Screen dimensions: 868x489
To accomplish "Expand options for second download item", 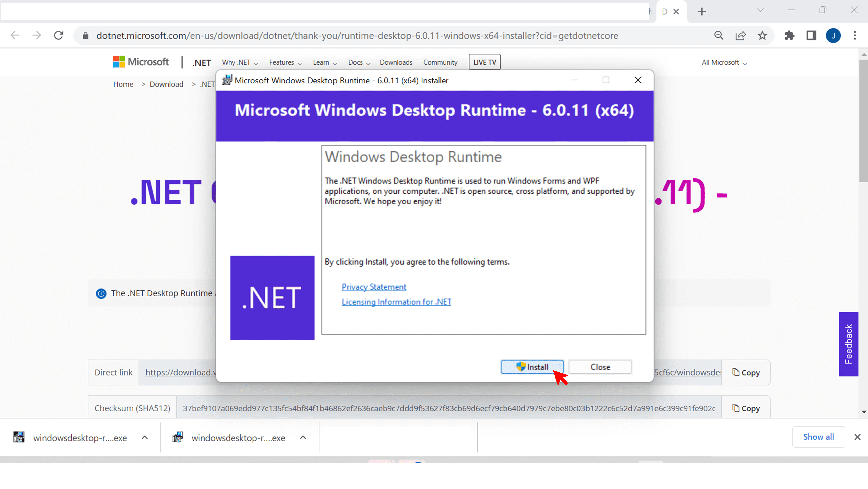I will coord(303,437).
